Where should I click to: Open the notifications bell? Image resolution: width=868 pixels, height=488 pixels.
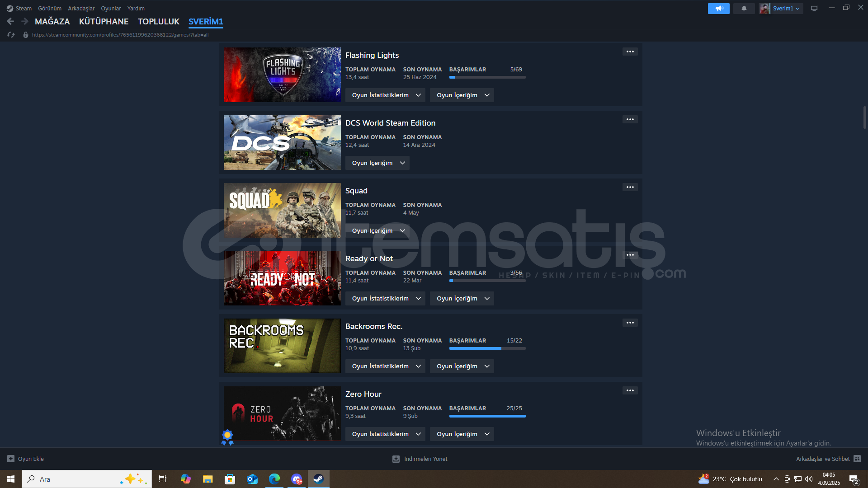(x=744, y=8)
